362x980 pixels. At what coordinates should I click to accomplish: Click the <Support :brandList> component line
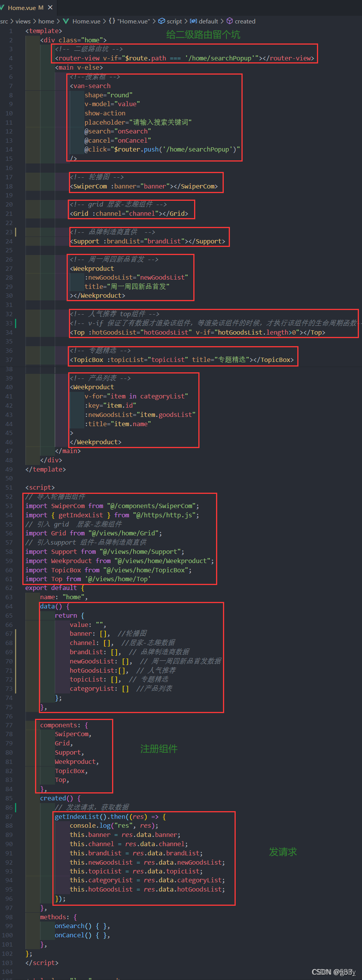(x=147, y=241)
